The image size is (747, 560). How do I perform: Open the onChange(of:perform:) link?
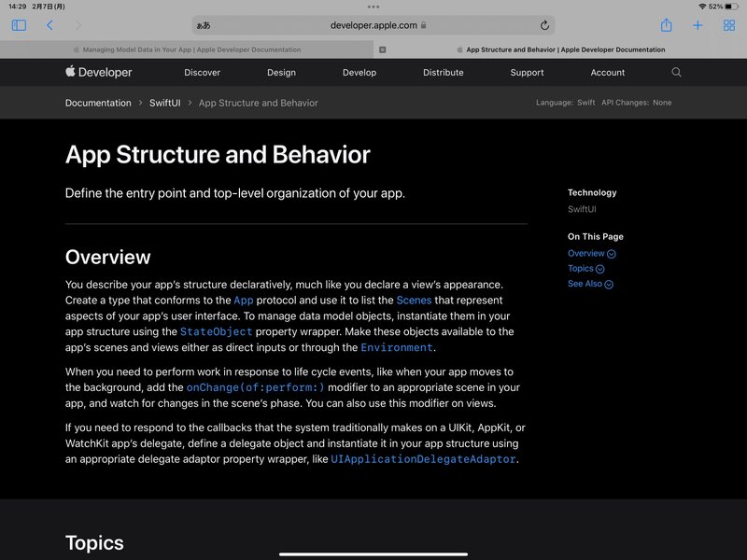(255, 387)
